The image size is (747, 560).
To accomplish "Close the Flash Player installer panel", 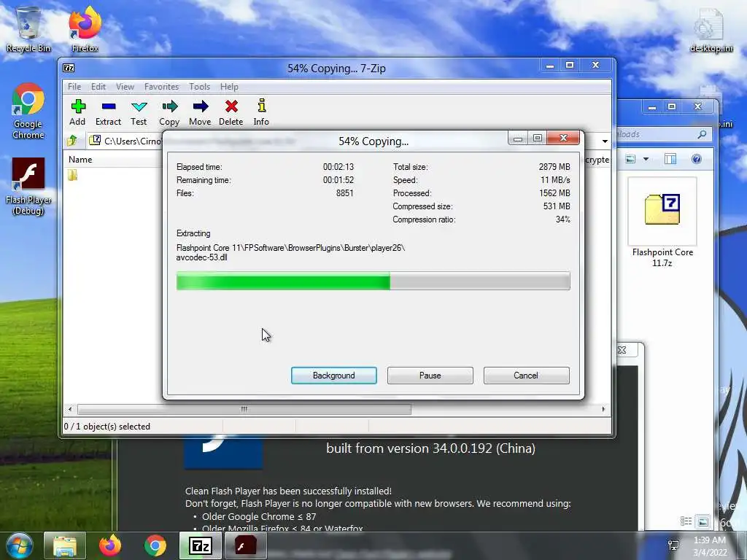I will [622, 350].
